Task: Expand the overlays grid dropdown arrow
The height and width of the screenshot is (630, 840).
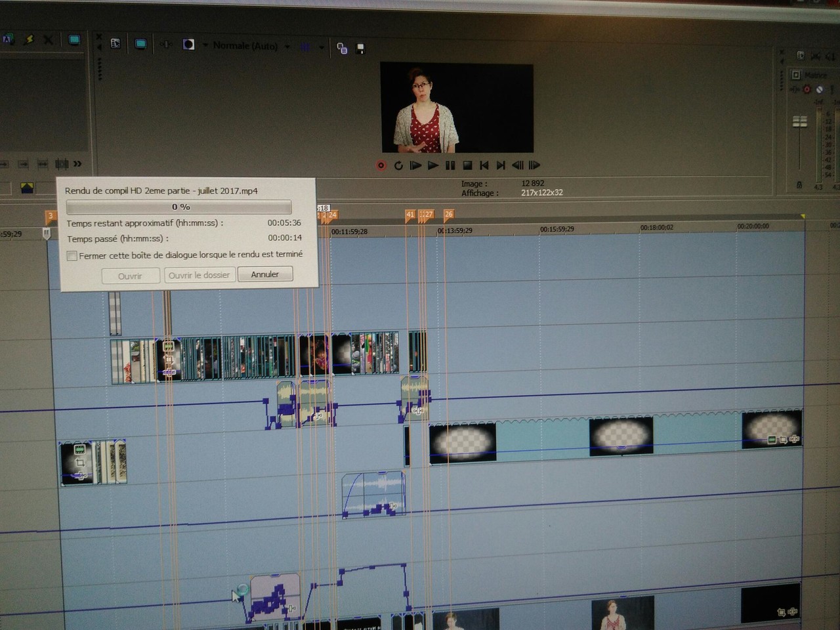Action: pyautogui.click(x=321, y=47)
